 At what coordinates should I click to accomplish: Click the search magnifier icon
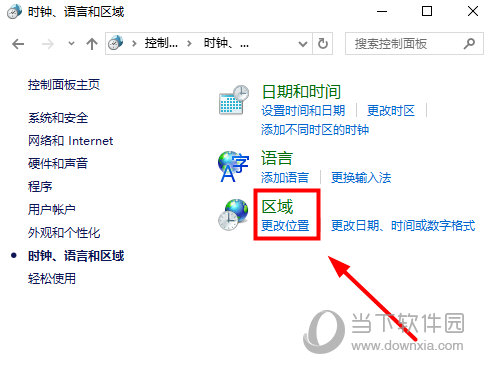tap(469, 43)
